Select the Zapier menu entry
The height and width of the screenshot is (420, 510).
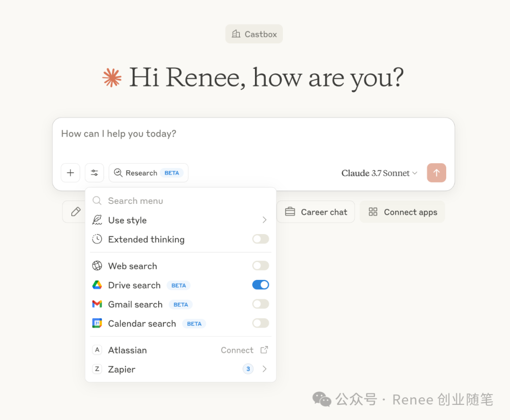pyautogui.click(x=180, y=370)
